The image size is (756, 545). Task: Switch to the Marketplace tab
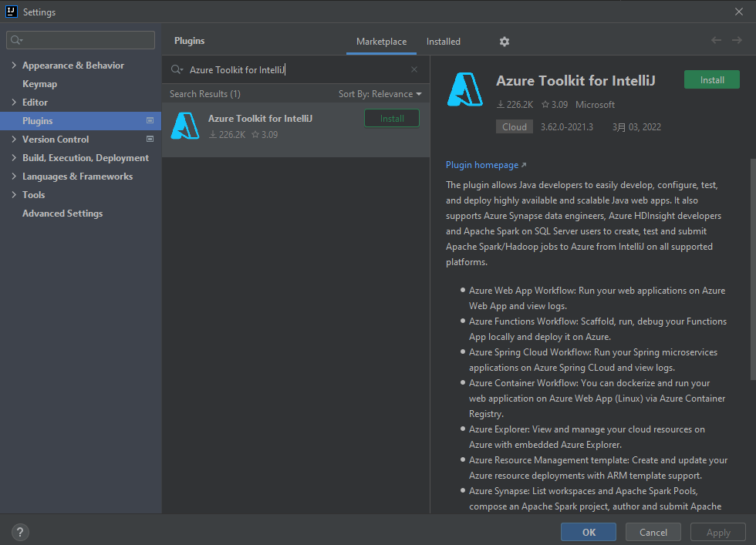point(381,41)
